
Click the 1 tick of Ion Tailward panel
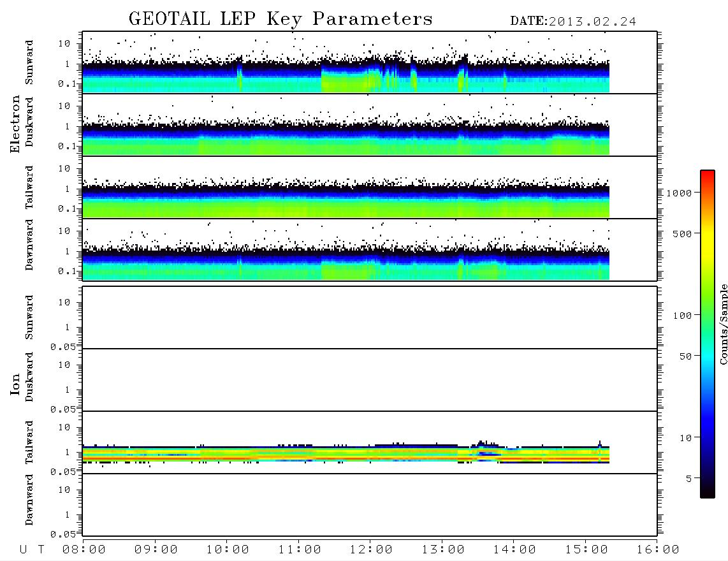point(68,453)
